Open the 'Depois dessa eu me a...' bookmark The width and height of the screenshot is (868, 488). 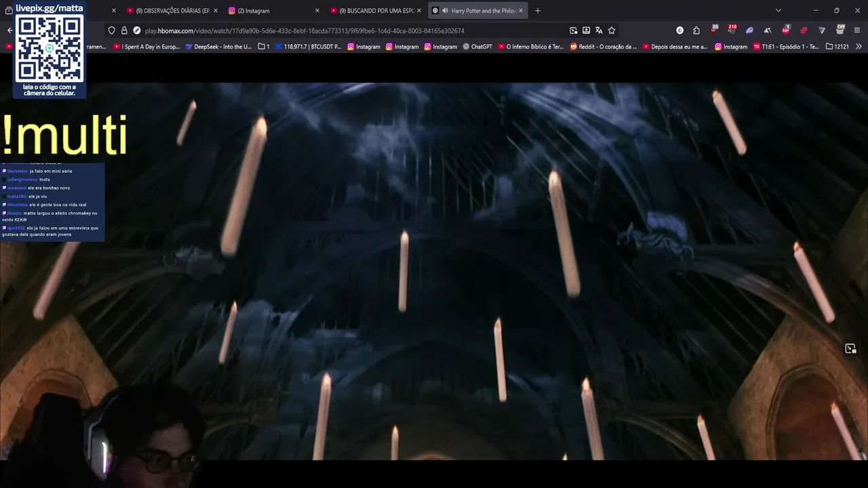point(674,47)
